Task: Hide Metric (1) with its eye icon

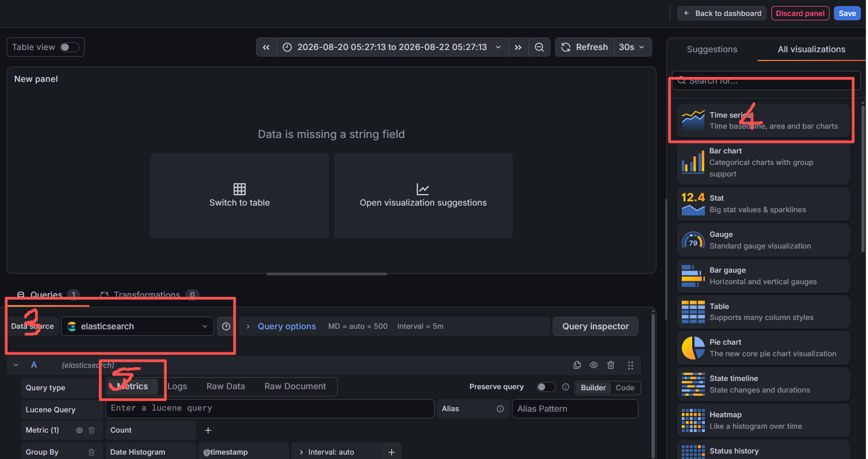Action: tap(79, 430)
